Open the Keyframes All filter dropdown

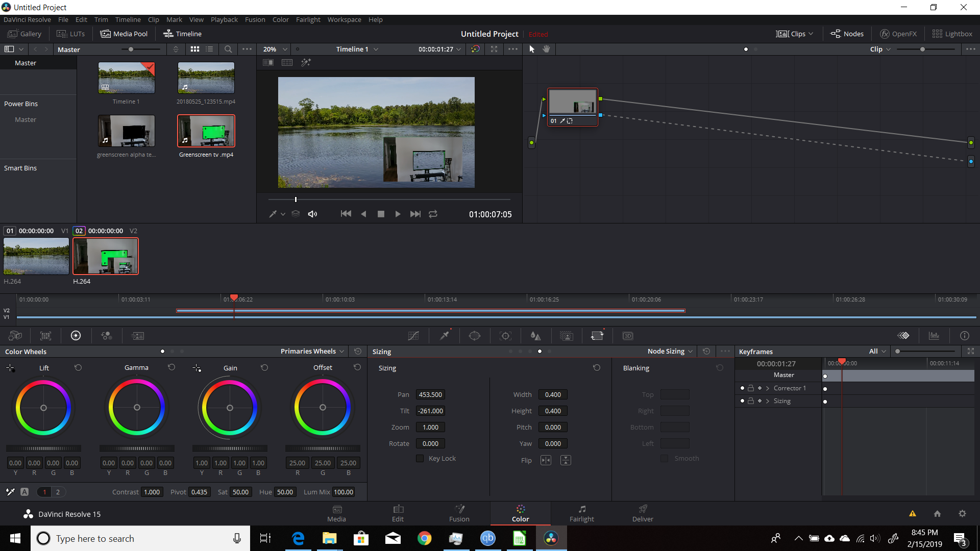pos(877,351)
